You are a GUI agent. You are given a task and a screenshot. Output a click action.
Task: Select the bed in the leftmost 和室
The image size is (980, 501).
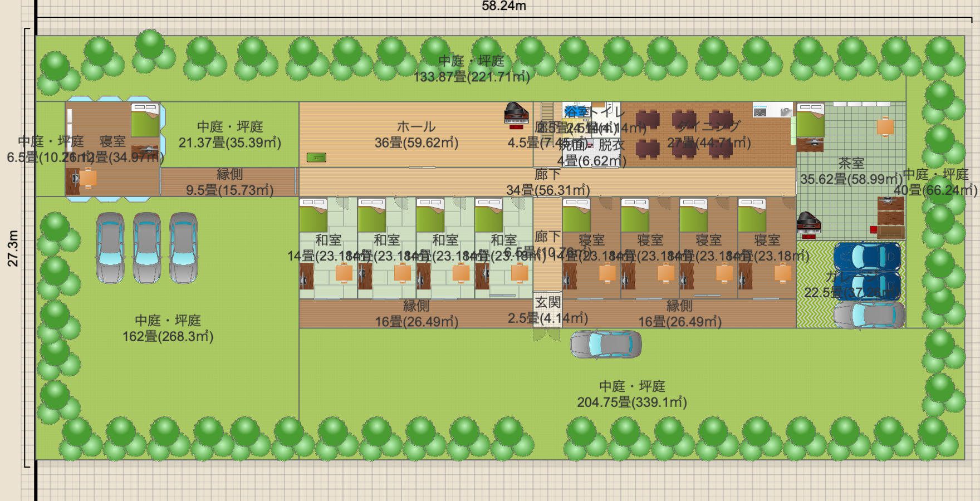coord(313,215)
